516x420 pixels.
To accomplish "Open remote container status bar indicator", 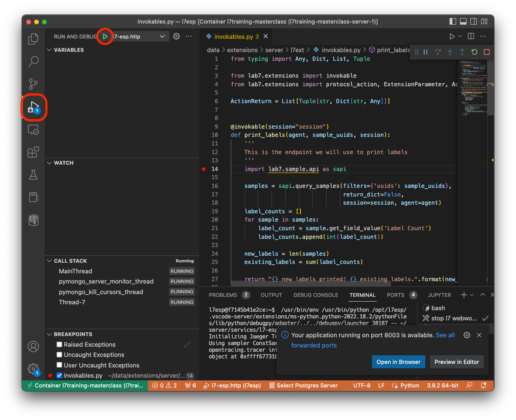I will click(x=85, y=385).
